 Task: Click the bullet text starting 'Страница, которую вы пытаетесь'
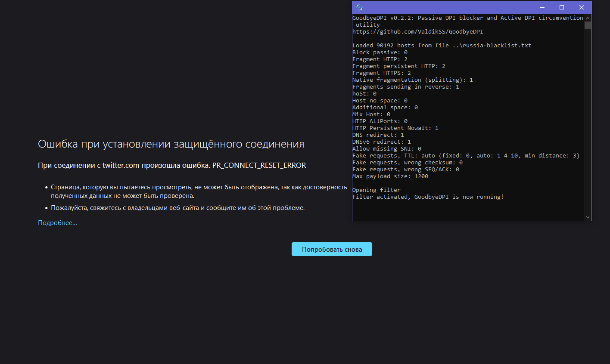pyautogui.click(x=199, y=191)
